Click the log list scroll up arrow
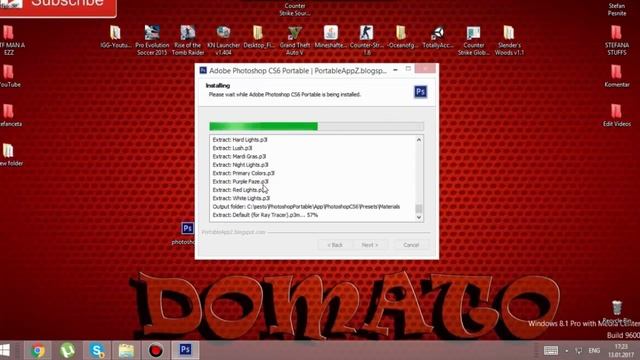 tap(419, 140)
